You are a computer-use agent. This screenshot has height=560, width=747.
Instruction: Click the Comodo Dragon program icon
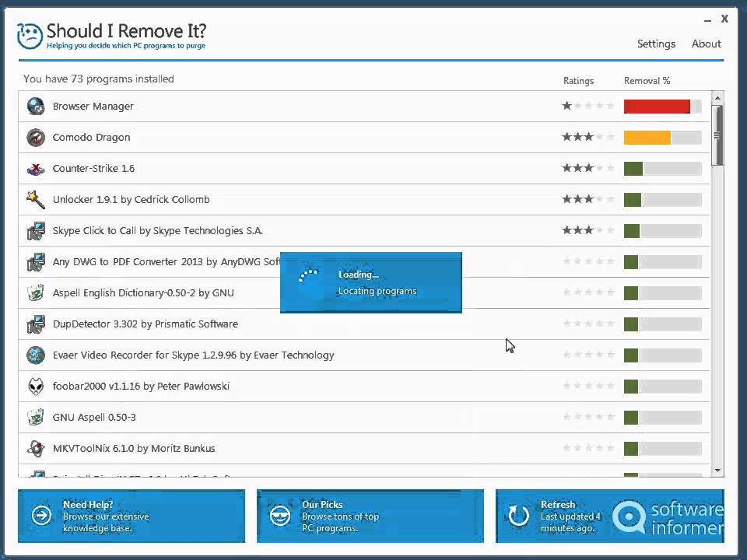[x=35, y=138]
